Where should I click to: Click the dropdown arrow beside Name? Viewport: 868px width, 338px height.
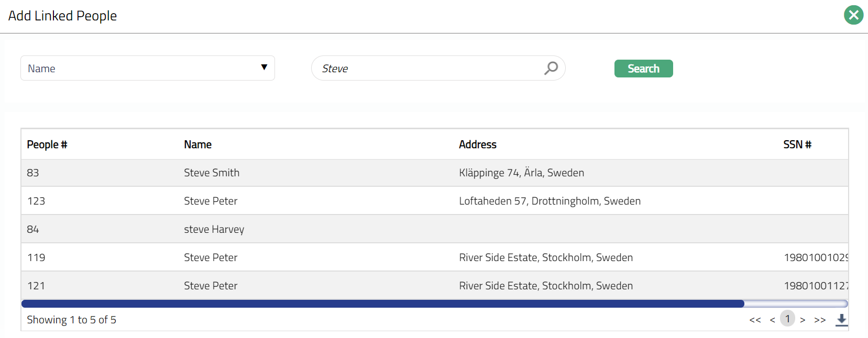[x=264, y=67]
